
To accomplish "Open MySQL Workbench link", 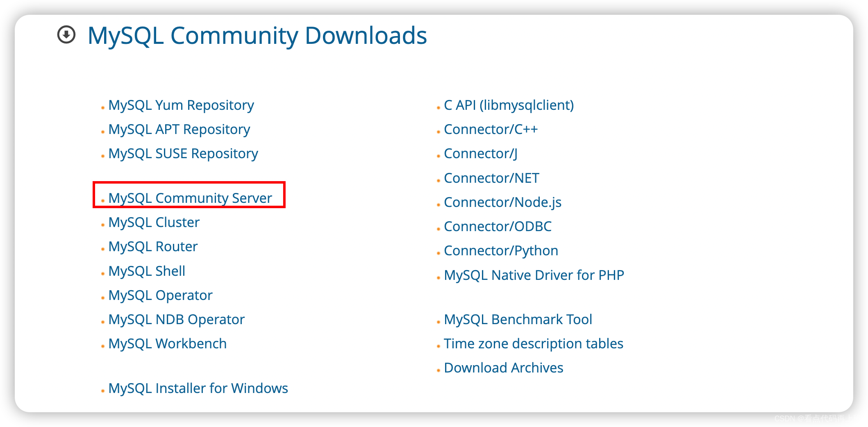I will [x=168, y=344].
